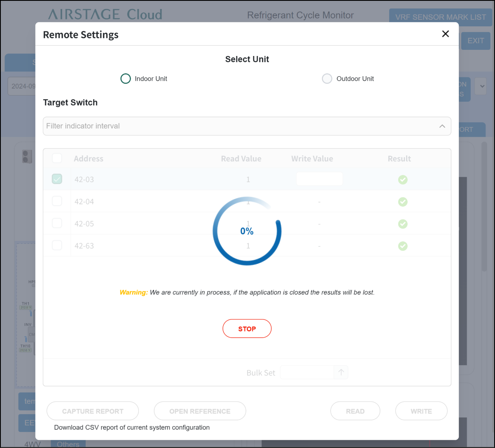Toggle the select-all checkbox in table header
Screen dimensions: 495x448
pos(57,159)
